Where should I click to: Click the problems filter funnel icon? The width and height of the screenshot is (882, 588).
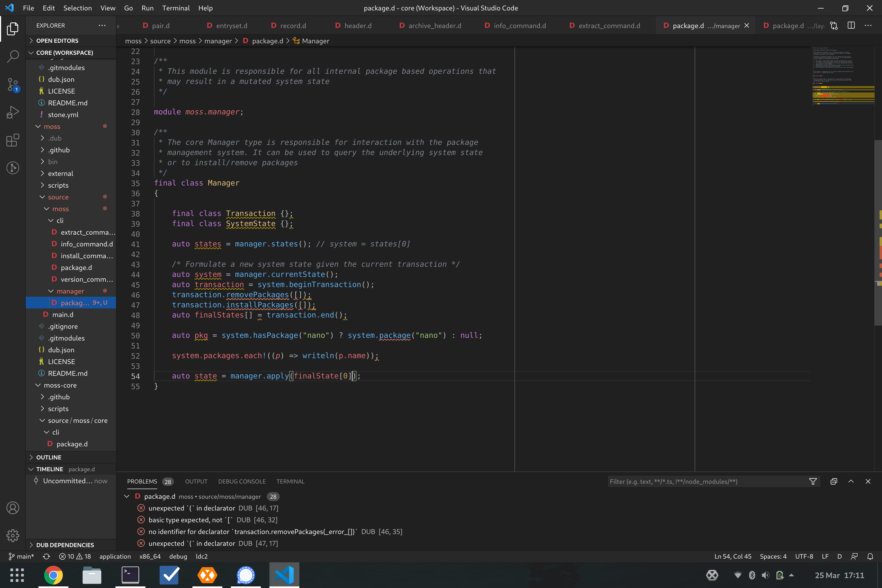813,482
